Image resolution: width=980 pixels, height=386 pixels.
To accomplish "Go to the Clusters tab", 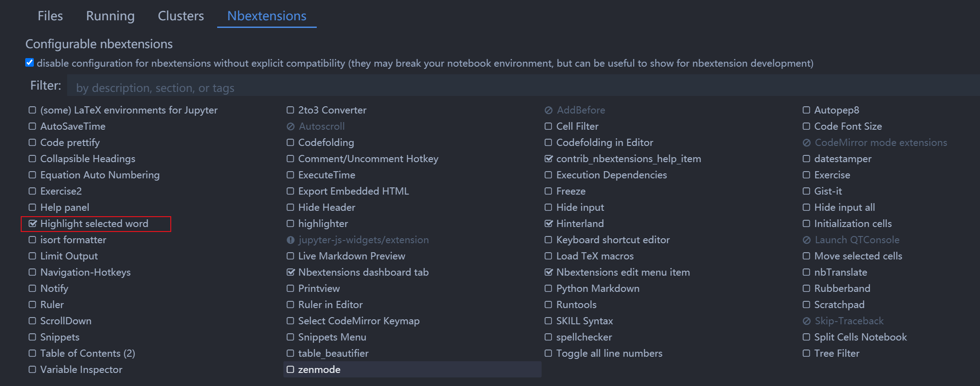I will pos(181,16).
